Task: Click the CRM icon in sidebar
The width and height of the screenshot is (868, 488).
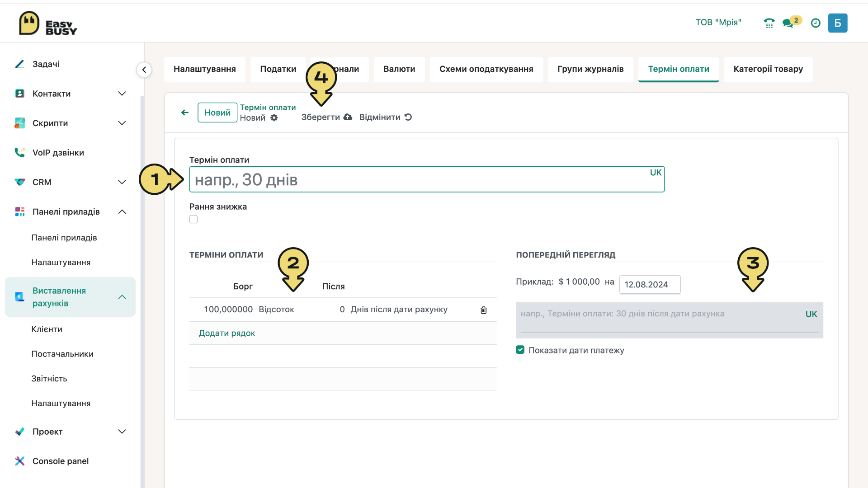Action: [x=19, y=182]
